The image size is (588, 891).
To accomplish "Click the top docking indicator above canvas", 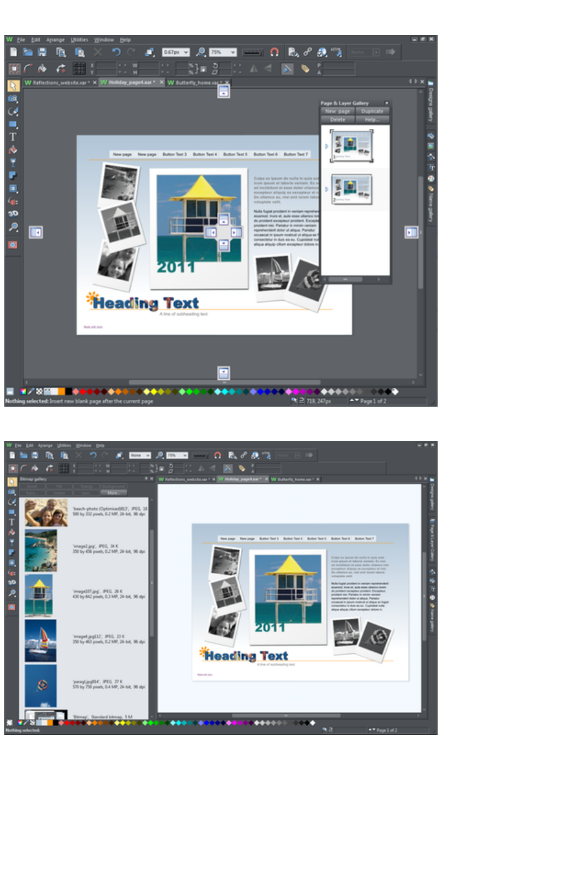I will tap(224, 92).
